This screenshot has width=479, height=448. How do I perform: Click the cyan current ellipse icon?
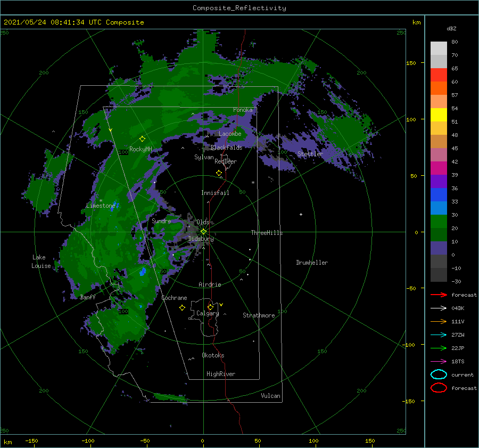click(439, 374)
